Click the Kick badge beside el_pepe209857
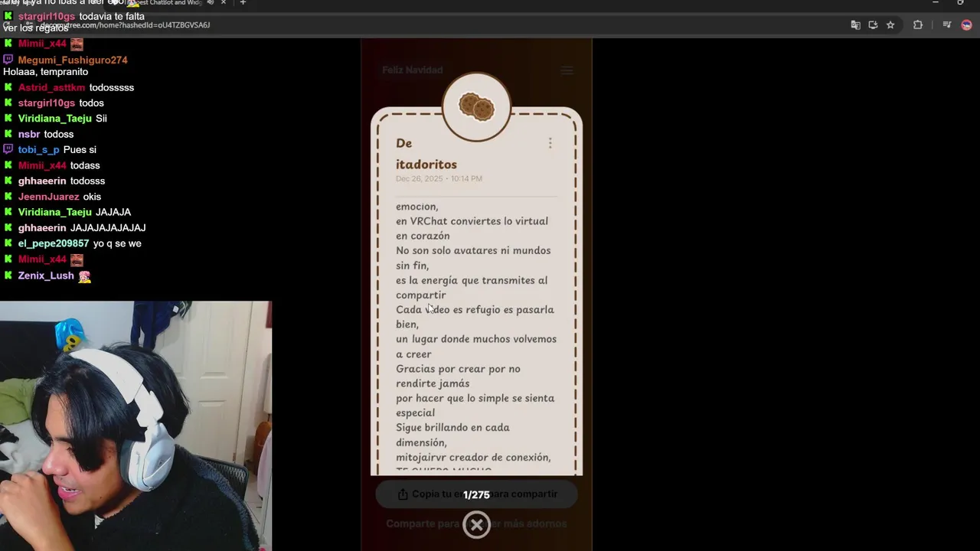The image size is (980, 551). (x=8, y=243)
